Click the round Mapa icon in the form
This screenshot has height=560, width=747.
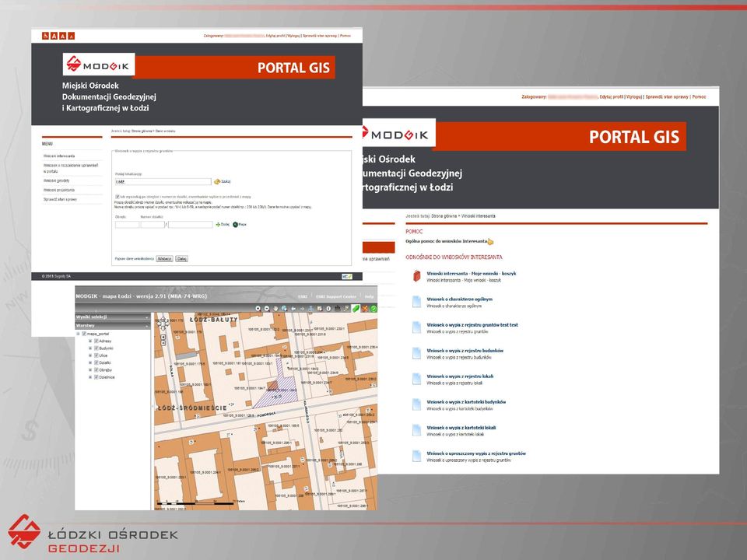tap(235, 224)
